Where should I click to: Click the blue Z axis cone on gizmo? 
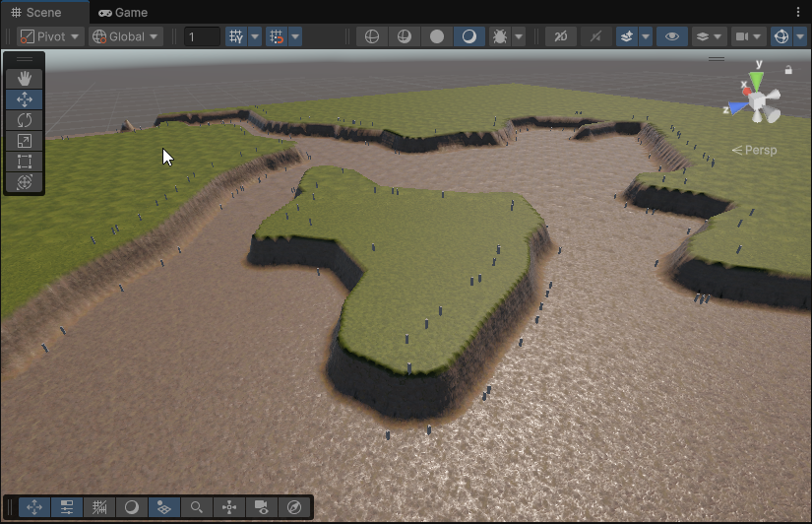tap(738, 107)
